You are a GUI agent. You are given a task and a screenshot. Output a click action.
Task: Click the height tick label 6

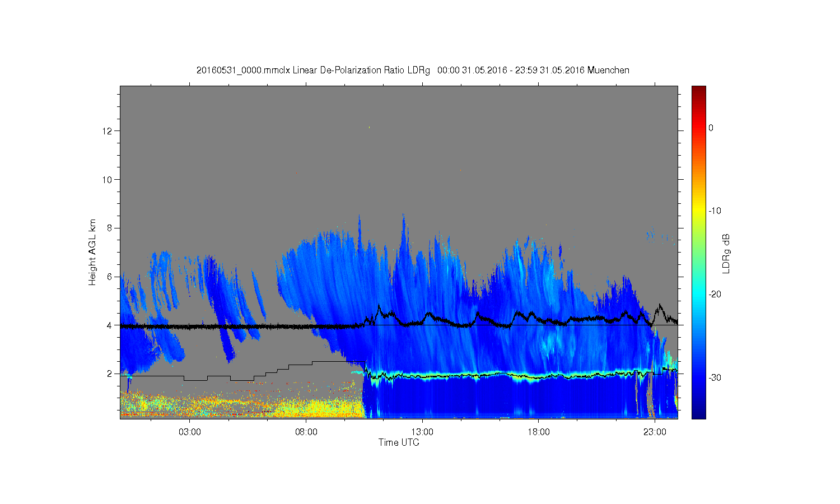[x=110, y=277]
